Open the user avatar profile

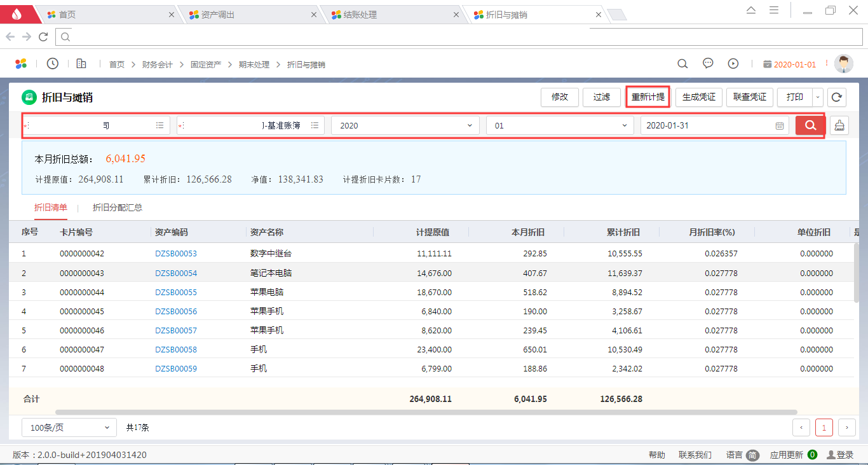click(x=844, y=64)
